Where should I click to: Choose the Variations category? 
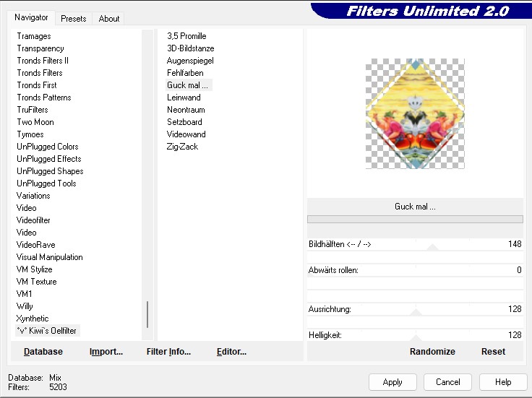coord(33,196)
